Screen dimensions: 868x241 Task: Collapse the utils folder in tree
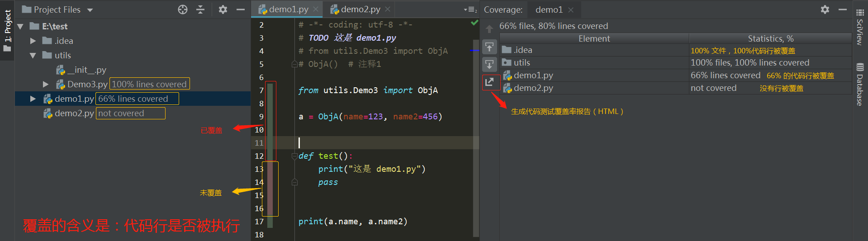pos(33,55)
